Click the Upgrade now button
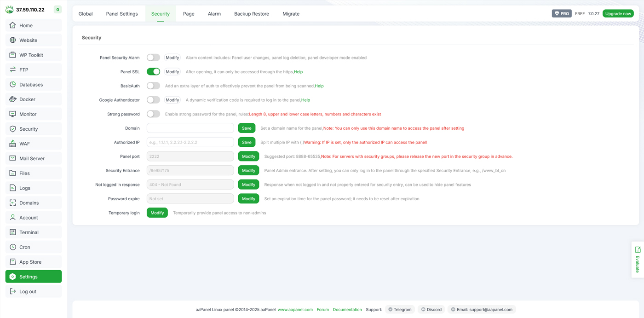Screen dimensions: 644x318 [618, 13]
